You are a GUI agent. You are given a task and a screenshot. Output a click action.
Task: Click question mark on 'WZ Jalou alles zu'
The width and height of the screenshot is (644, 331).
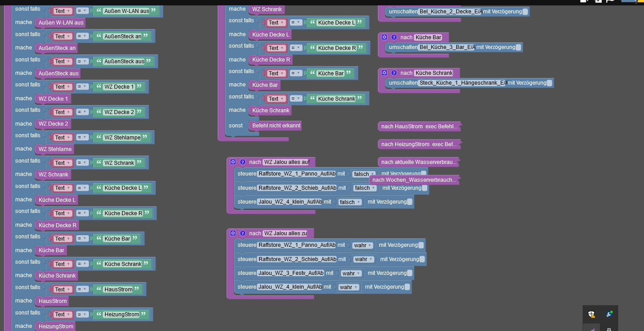[x=243, y=233]
